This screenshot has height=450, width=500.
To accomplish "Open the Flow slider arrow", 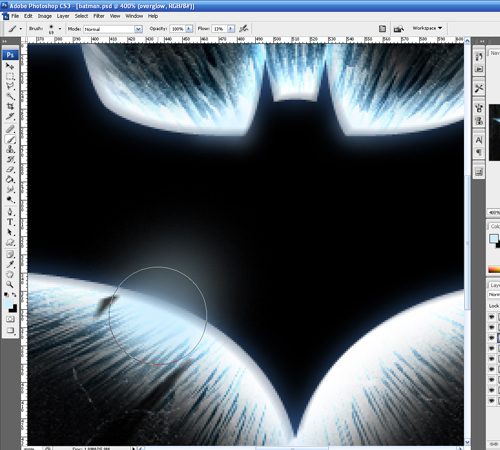I will (x=231, y=29).
